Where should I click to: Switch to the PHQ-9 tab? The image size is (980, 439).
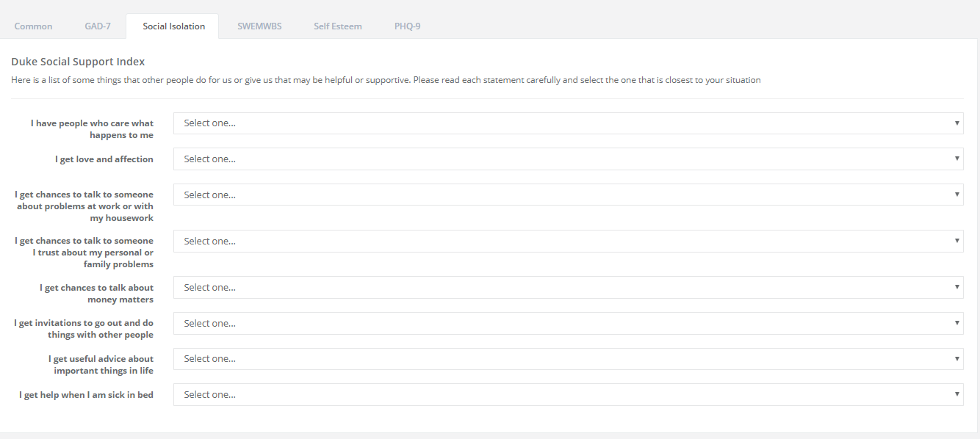tap(408, 26)
